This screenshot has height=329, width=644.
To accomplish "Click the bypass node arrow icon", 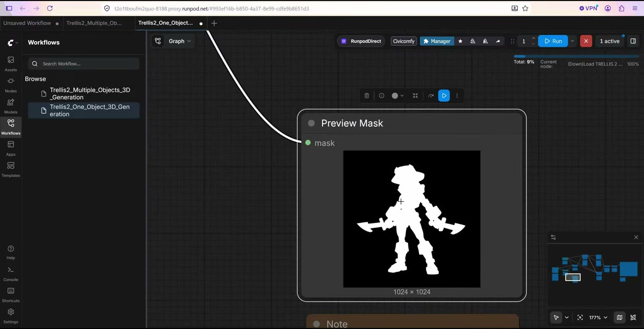I will [x=431, y=96].
